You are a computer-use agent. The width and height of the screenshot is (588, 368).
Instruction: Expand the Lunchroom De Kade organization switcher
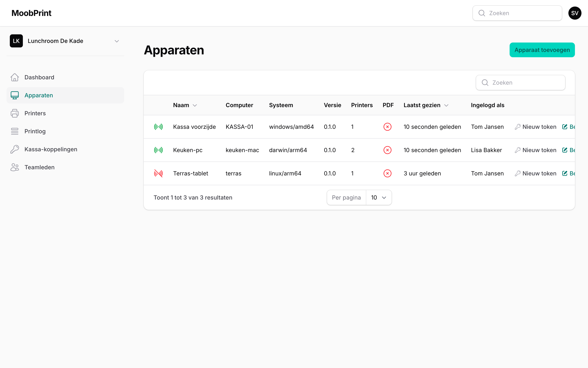(65, 41)
